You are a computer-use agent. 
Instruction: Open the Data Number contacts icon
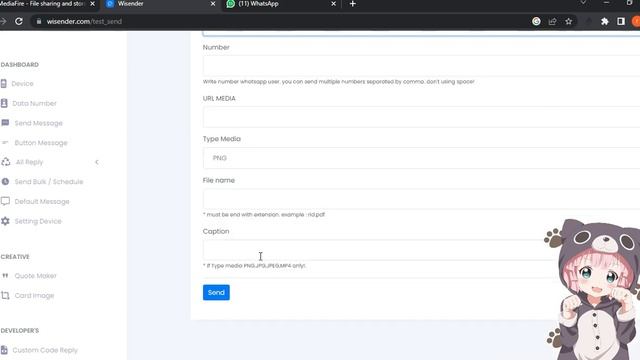point(4,103)
